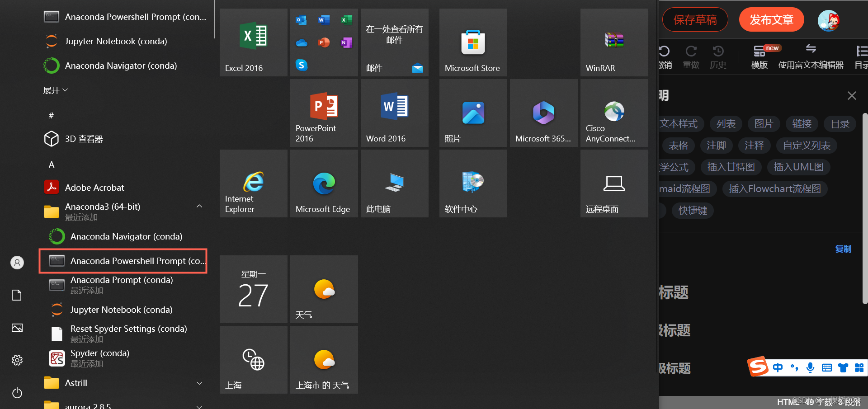The image size is (868, 409).
Task: Toggle Sogou 中 Chinese input mode
Action: tap(778, 367)
